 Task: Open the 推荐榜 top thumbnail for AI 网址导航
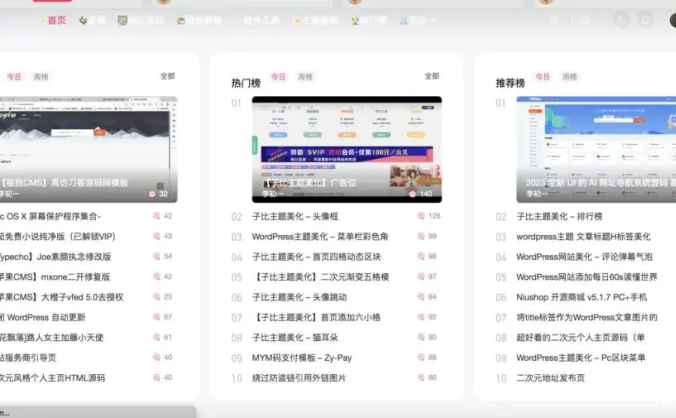596,149
